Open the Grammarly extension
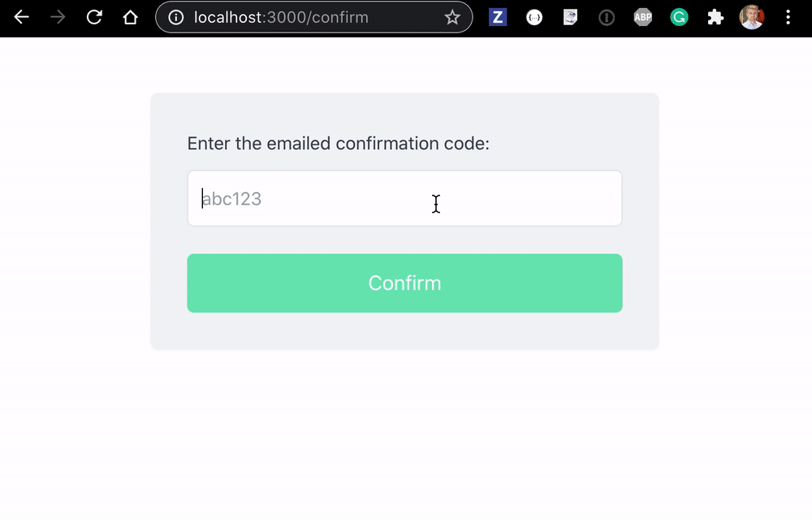 [679, 17]
